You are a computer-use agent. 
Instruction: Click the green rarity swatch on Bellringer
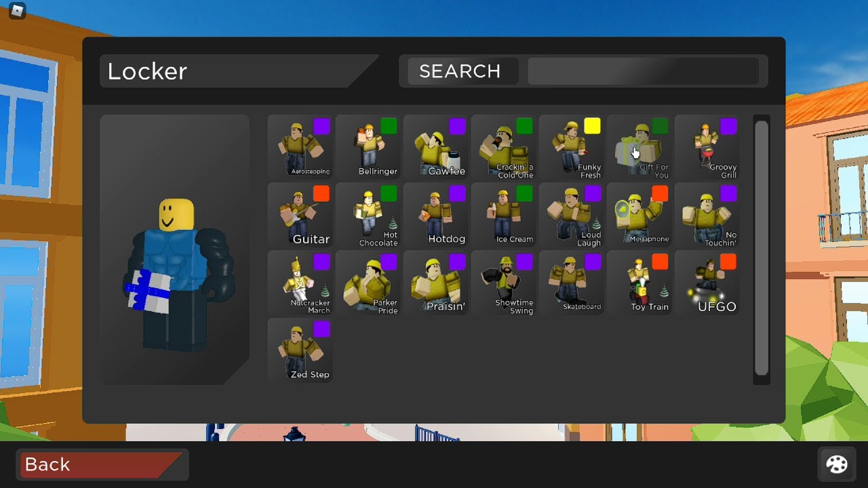click(x=389, y=126)
